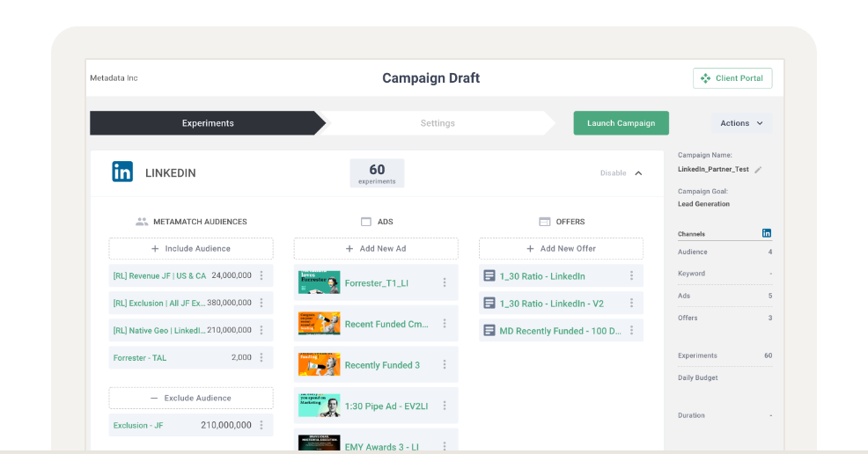Click Add New Offer button

(561, 249)
